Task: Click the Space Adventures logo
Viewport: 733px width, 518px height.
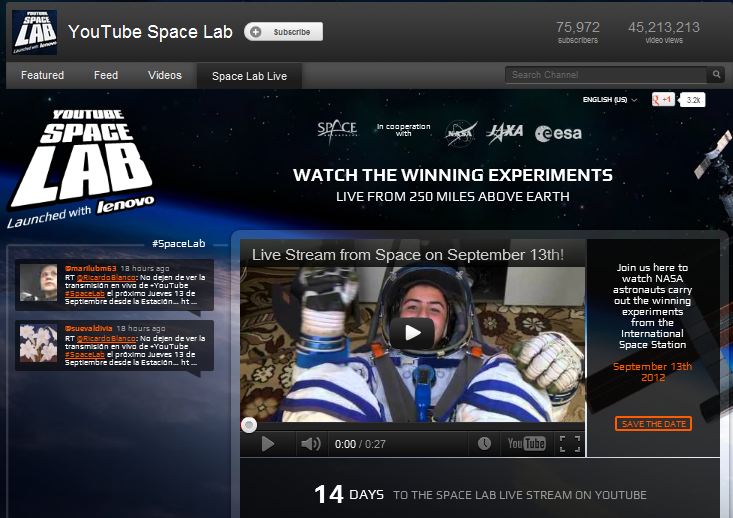Action: (x=337, y=130)
